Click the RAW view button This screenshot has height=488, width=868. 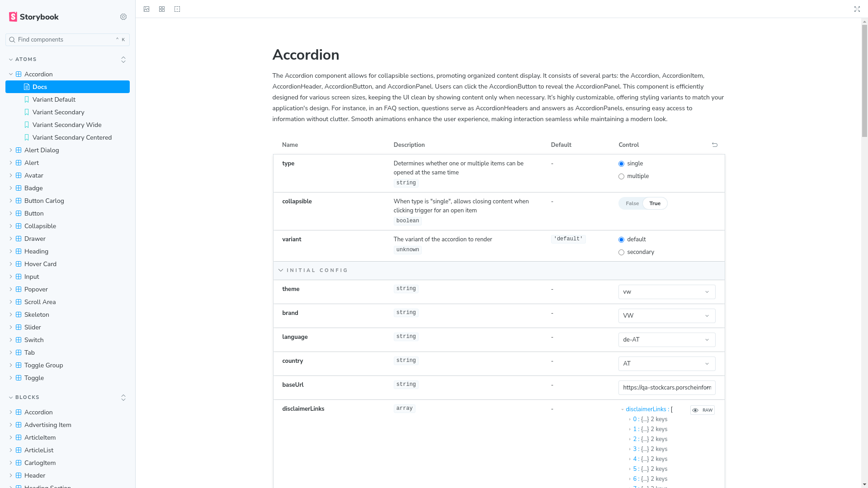[x=702, y=410]
